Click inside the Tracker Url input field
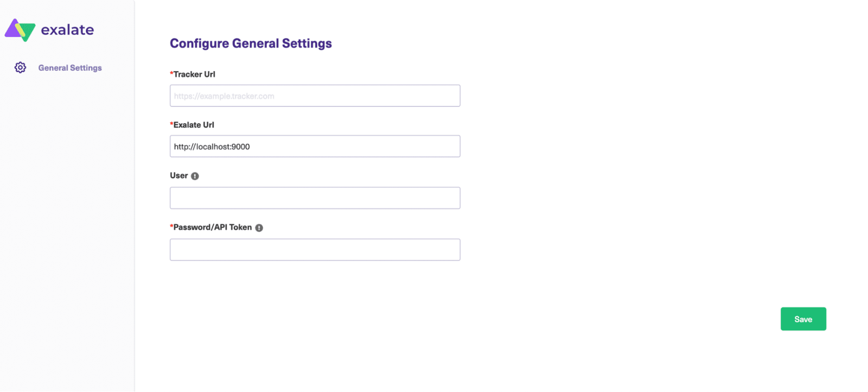 (x=315, y=96)
